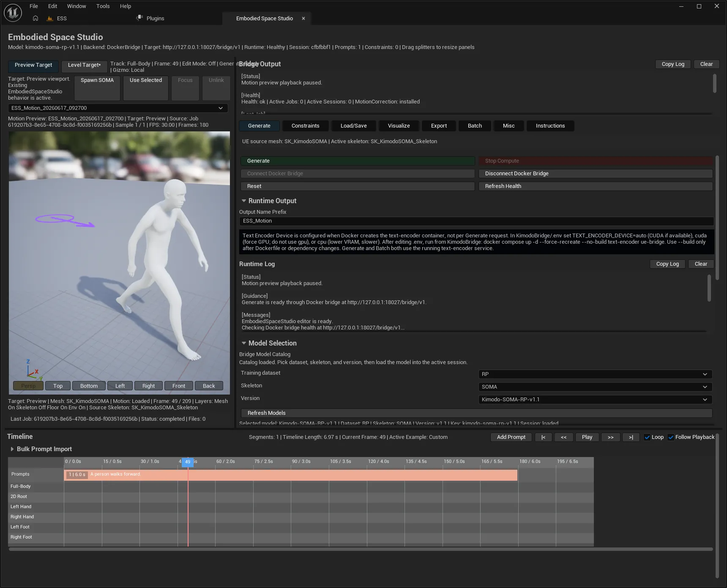Jump to last frame button
Image resolution: width=727 pixels, height=588 pixels.
(631, 437)
